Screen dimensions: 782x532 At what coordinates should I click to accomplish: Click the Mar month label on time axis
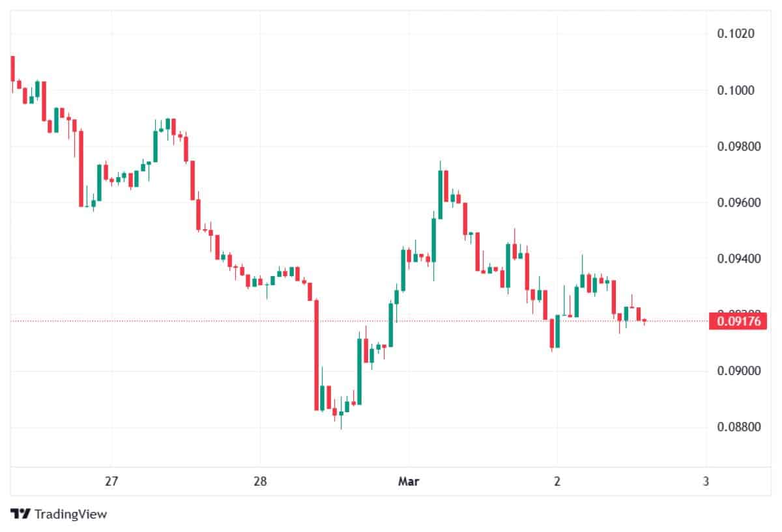[x=409, y=482]
